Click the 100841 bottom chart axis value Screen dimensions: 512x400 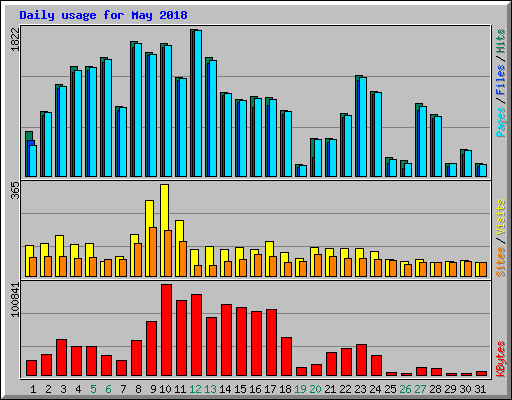pyautogui.click(x=15, y=300)
